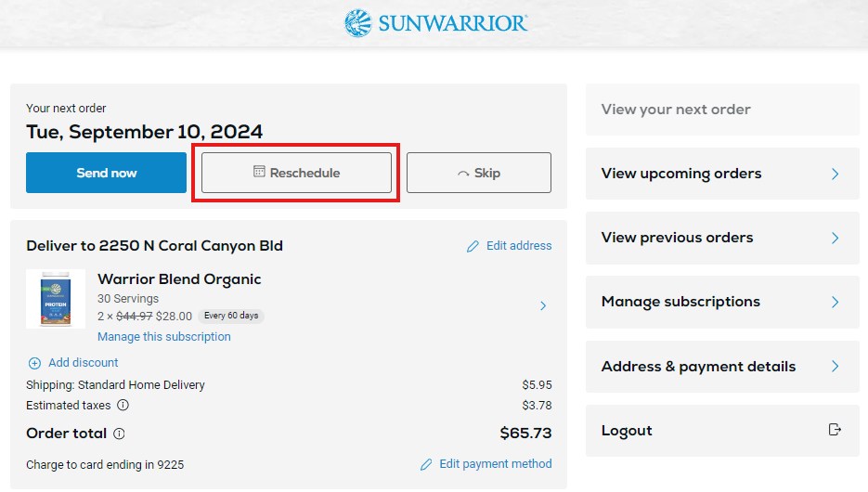This screenshot has height=492, width=868.
Task: Open View upcoming orders chevron
Action: coord(835,174)
